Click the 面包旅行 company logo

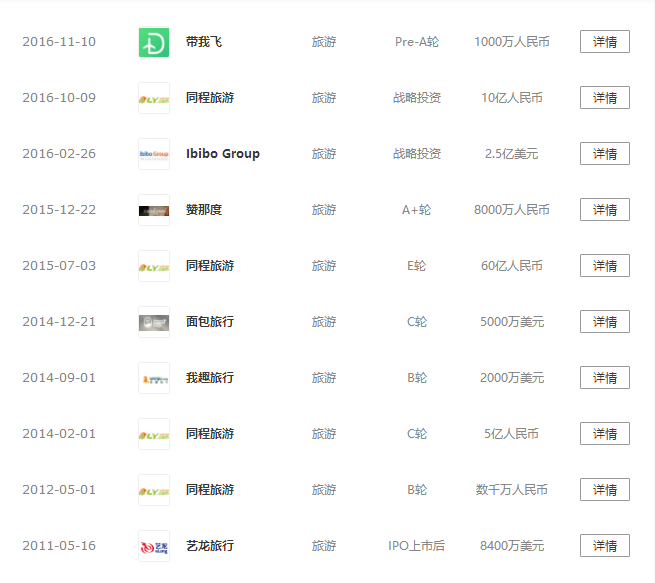tap(154, 322)
